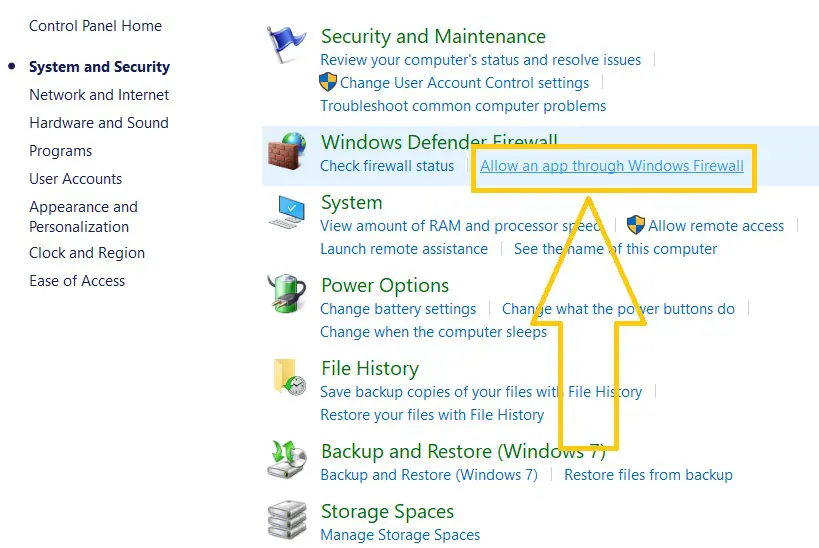
Task: Open Check firewall status link
Action: (387, 166)
